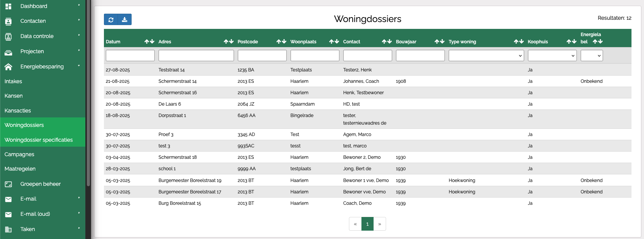Open the Energielabel filter dropdown

[591, 55]
